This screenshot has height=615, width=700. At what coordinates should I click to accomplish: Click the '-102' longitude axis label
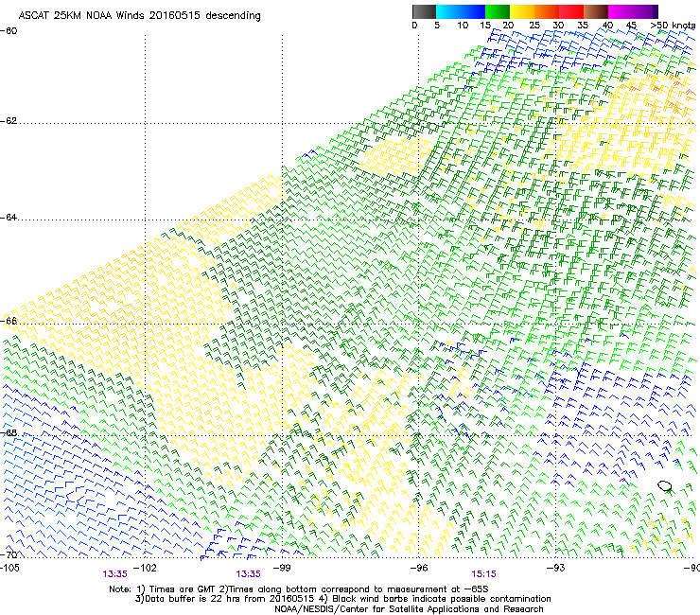point(145,568)
